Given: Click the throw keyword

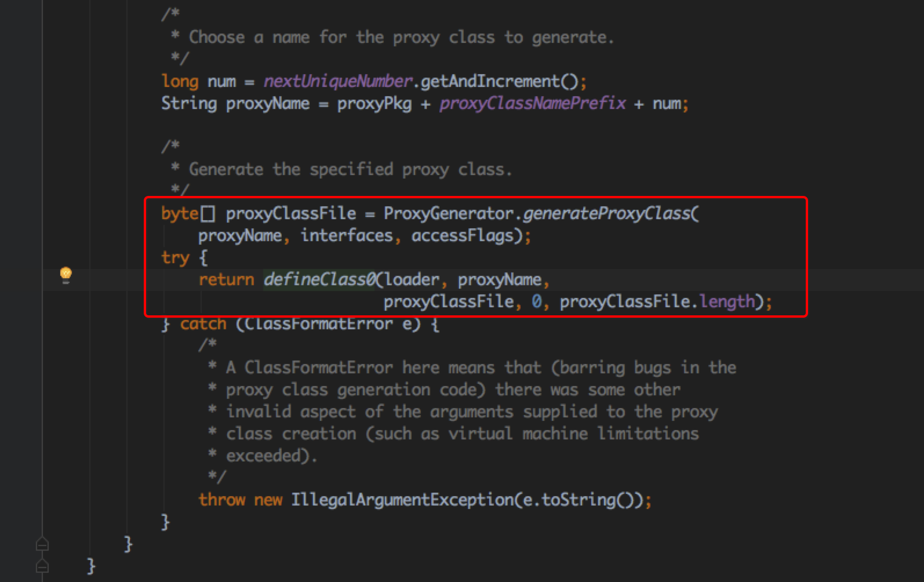Looking at the screenshot, I should coord(221,500).
